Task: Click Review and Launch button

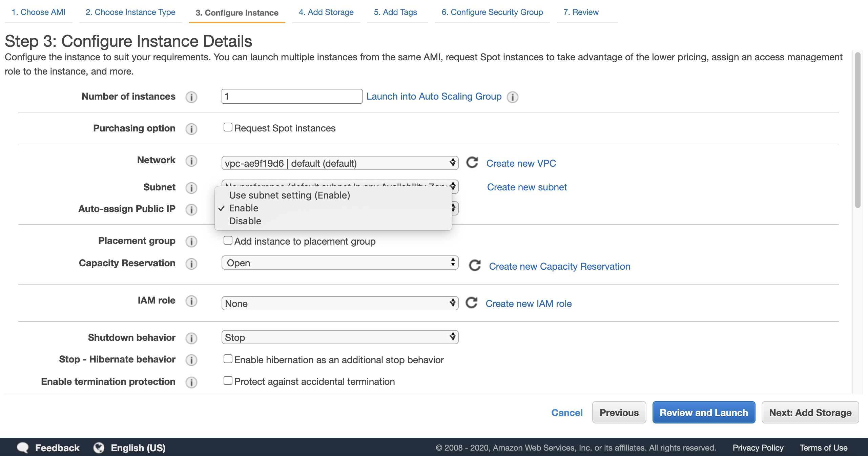Action: pos(704,413)
